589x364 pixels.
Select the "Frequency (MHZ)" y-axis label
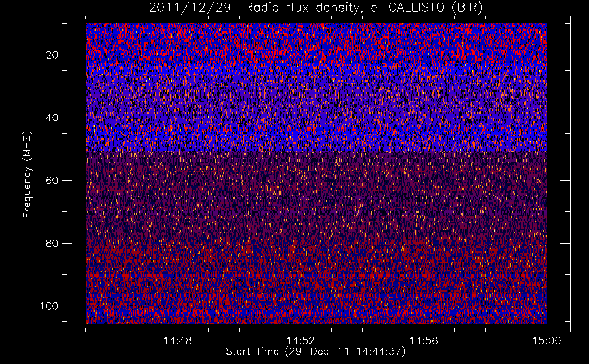click(x=27, y=174)
